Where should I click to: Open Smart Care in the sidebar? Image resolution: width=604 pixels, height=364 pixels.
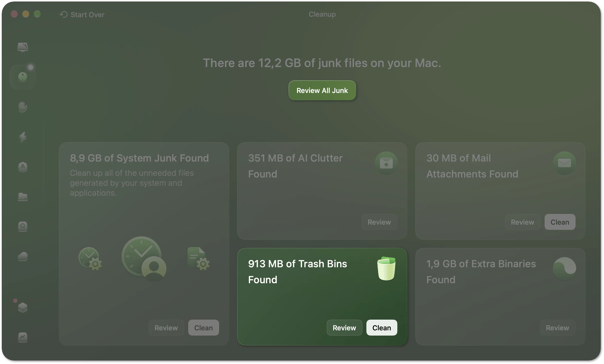point(23,47)
